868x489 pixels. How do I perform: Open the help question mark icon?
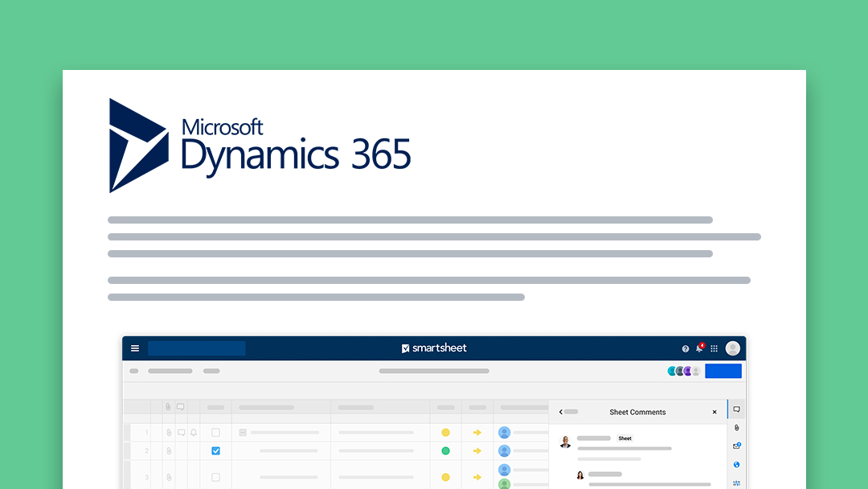click(x=686, y=349)
